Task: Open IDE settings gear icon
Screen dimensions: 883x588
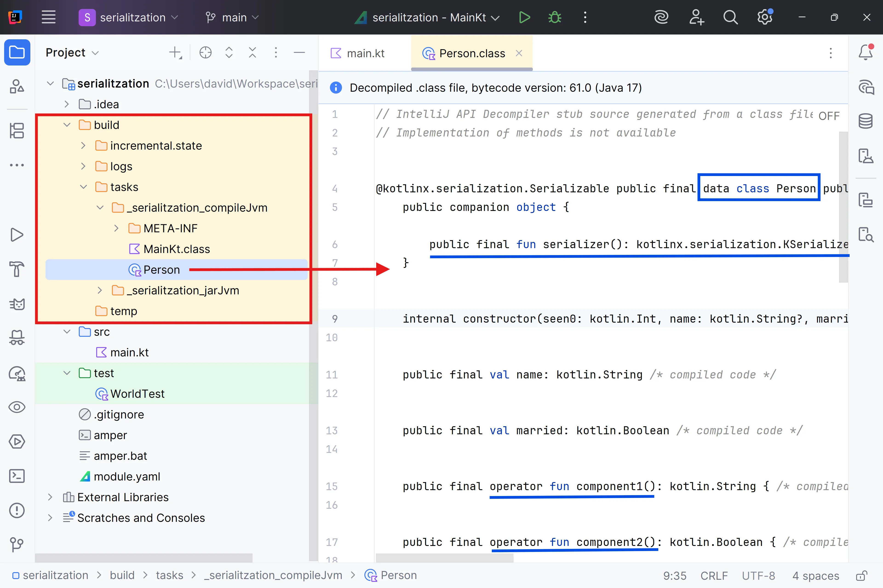Action: pos(764,17)
